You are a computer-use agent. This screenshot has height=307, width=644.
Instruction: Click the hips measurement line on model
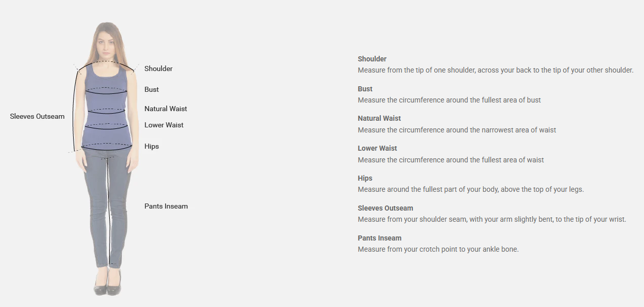click(107, 147)
